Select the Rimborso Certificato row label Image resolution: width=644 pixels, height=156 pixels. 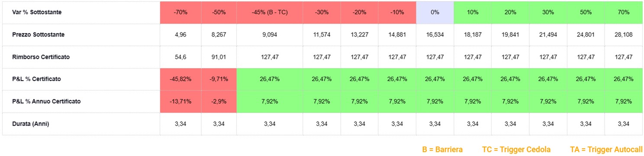pos(41,57)
